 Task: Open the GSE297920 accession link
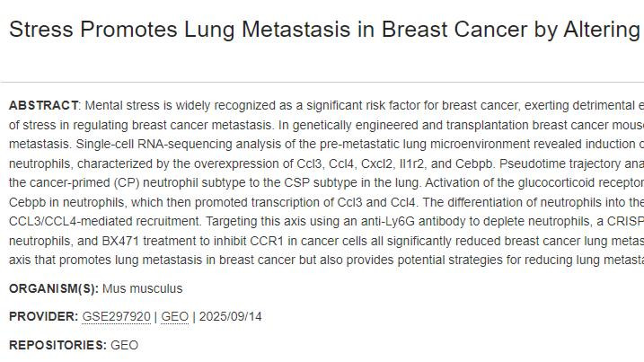(x=116, y=316)
